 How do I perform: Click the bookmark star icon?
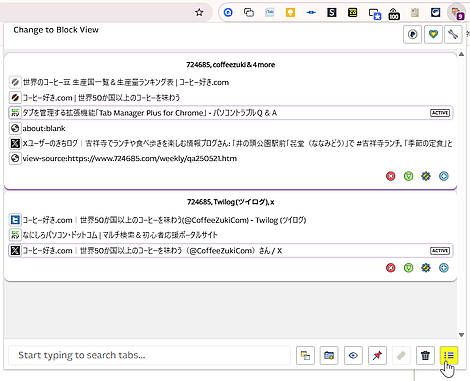tap(199, 13)
